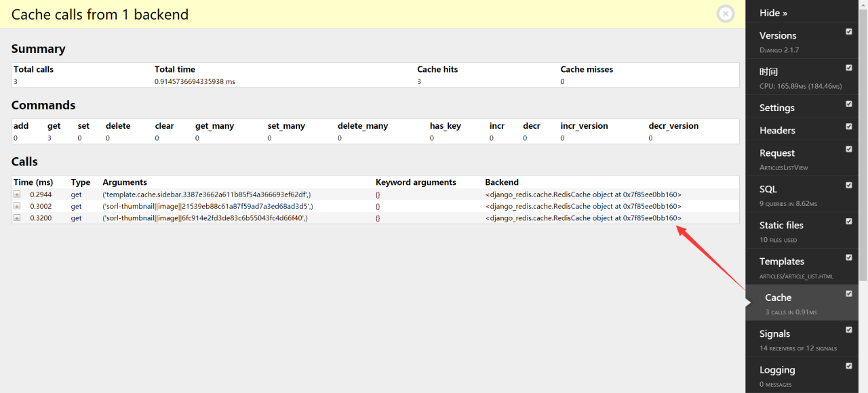Open the Settings panel

point(776,108)
